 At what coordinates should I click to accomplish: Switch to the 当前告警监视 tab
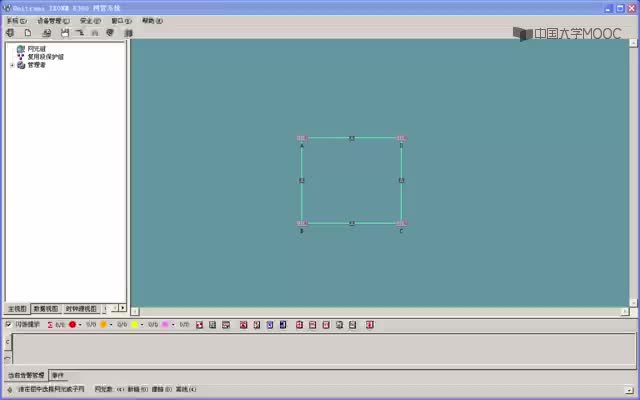click(x=27, y=375)
